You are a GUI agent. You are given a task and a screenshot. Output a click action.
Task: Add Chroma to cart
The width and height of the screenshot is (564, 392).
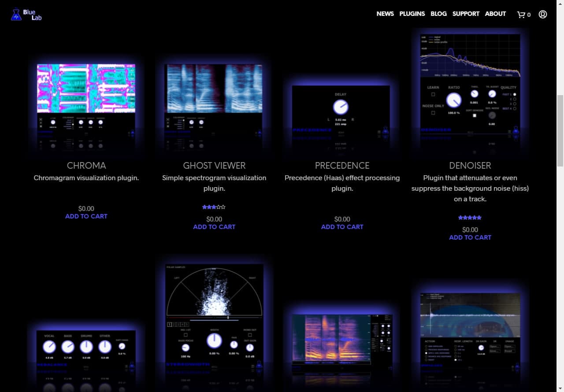pos(86,216)
